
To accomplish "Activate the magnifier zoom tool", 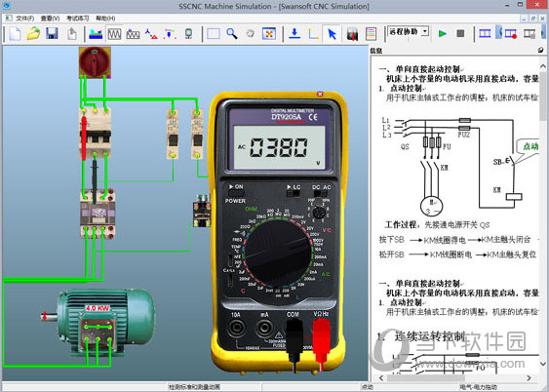I will (232, 34).
